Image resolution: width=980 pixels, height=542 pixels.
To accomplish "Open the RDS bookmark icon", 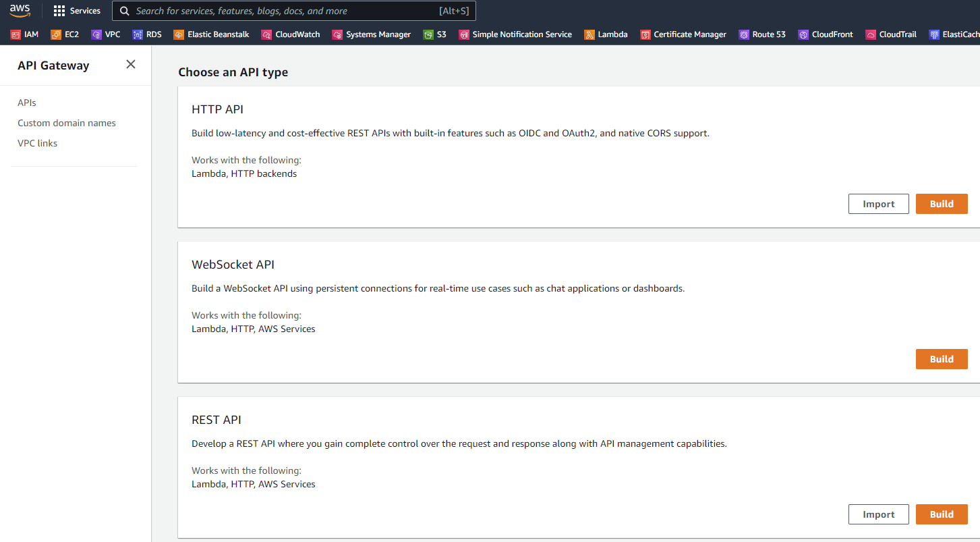I will 138,34.
